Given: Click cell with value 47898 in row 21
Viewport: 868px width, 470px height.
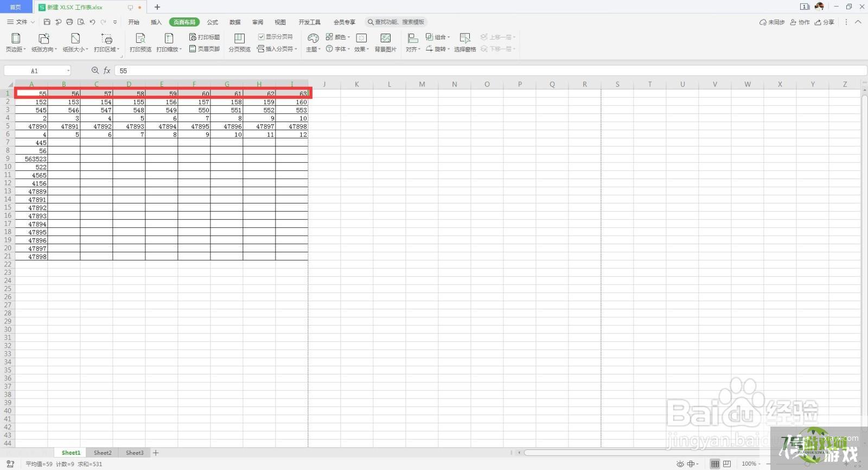Looking at the screenshot, I should [31, 256].
